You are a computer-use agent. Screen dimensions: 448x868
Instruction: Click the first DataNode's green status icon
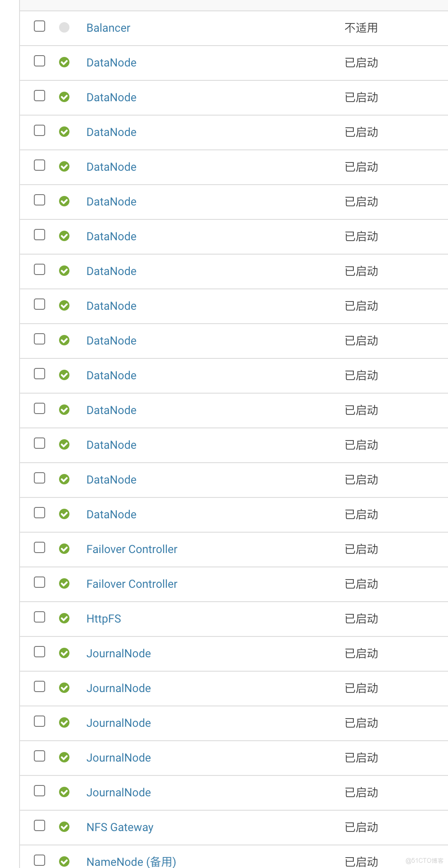coord(64,62)
